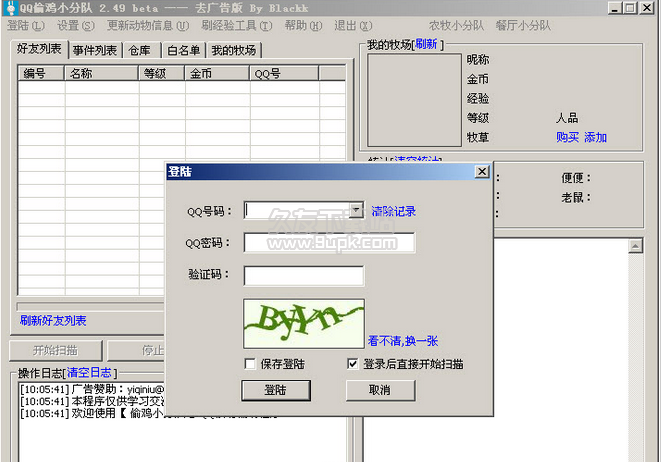Click the second log line 本程序仅供学习
661x462 pixels.
pyautogui.click(x=92, y=401)
